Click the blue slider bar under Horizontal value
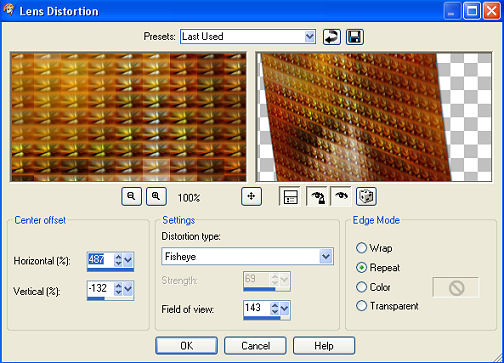This screenshot has width=504, height=363. click(x=110, y=269)
